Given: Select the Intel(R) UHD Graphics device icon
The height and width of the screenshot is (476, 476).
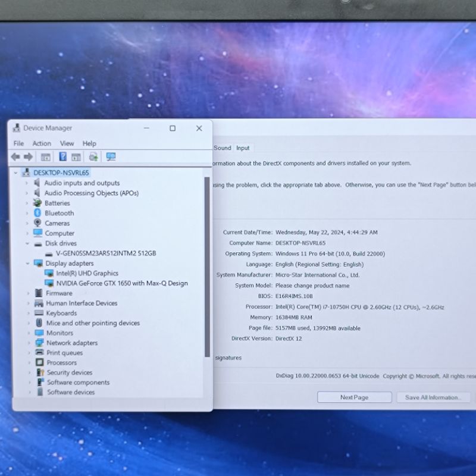Looking at the screenshot, I should click(49, 273).
